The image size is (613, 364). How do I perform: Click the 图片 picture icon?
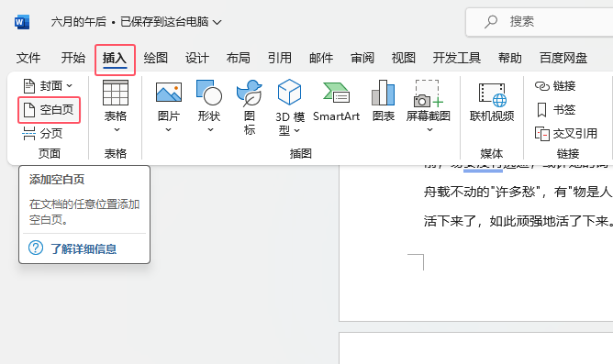tap(169, 93)
